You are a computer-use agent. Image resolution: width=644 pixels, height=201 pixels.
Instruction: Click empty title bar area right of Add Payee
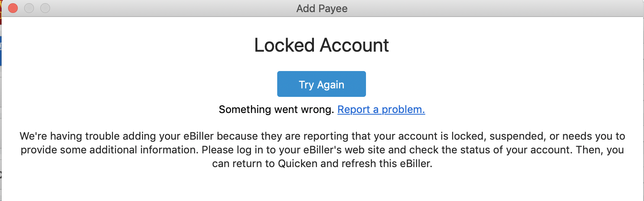click(484, 8)
